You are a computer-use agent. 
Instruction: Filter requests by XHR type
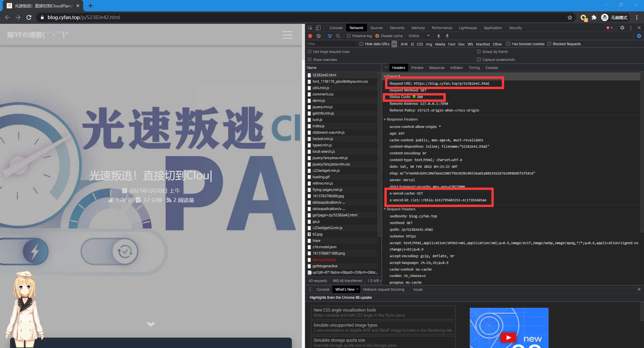click(404, 44)
